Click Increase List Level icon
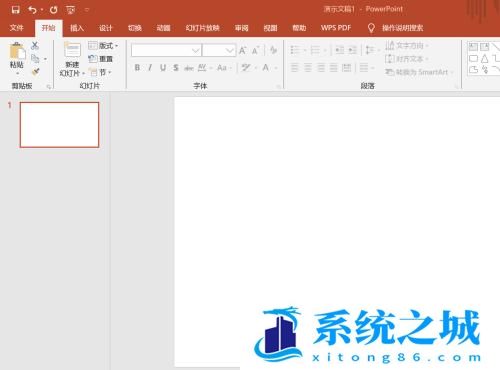The width and height of the screenshot is (500, 370). coord(353,50)
